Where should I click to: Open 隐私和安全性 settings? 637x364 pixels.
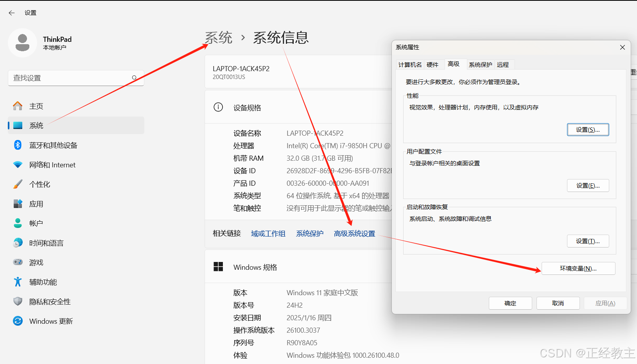(x=76, y=301)
